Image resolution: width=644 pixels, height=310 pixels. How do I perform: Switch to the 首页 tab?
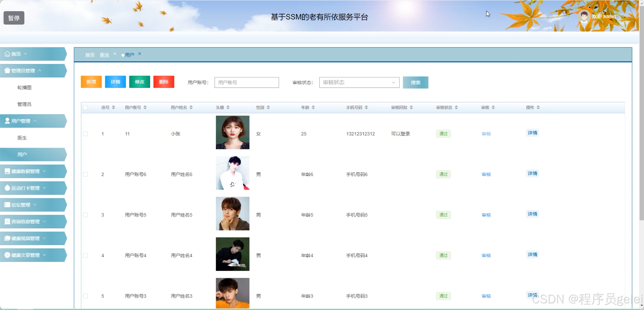(x=90, y=55)
